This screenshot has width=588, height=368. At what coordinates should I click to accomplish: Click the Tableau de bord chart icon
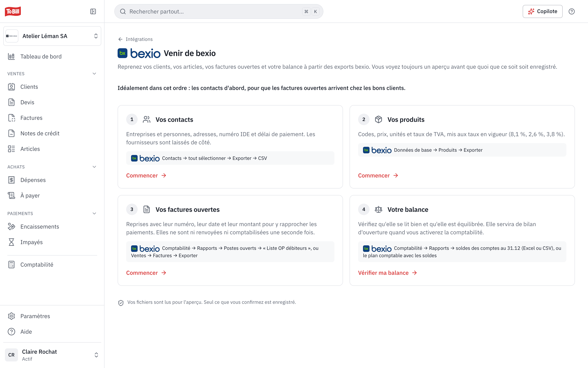[11, 56]
